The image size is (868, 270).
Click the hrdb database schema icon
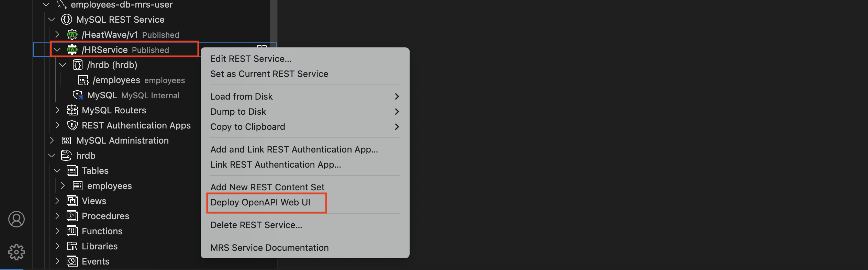[x=66, y=155]
